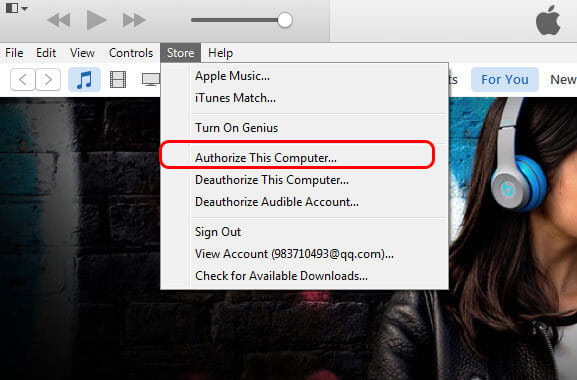Skip forward to next track

[134, 20]
